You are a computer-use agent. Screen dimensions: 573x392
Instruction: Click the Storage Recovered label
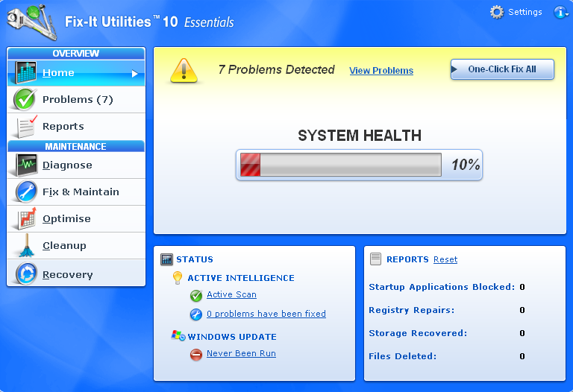pos(418,333)
